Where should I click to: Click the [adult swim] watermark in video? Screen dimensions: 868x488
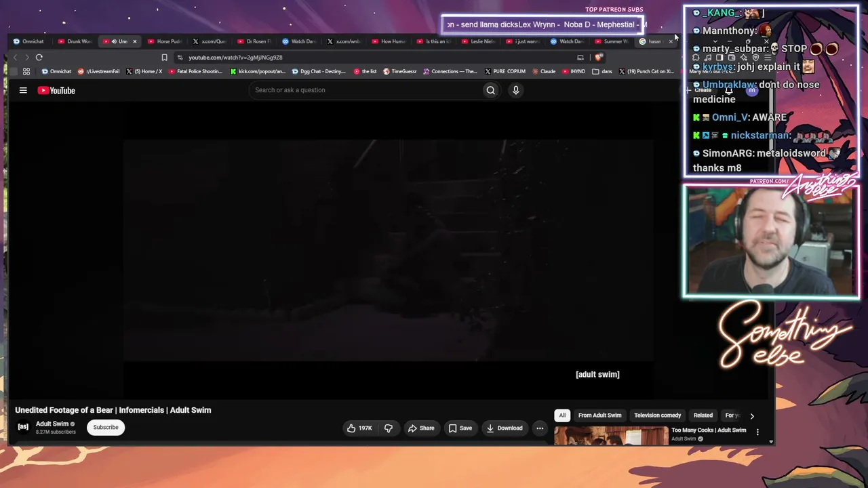[597, 374]
